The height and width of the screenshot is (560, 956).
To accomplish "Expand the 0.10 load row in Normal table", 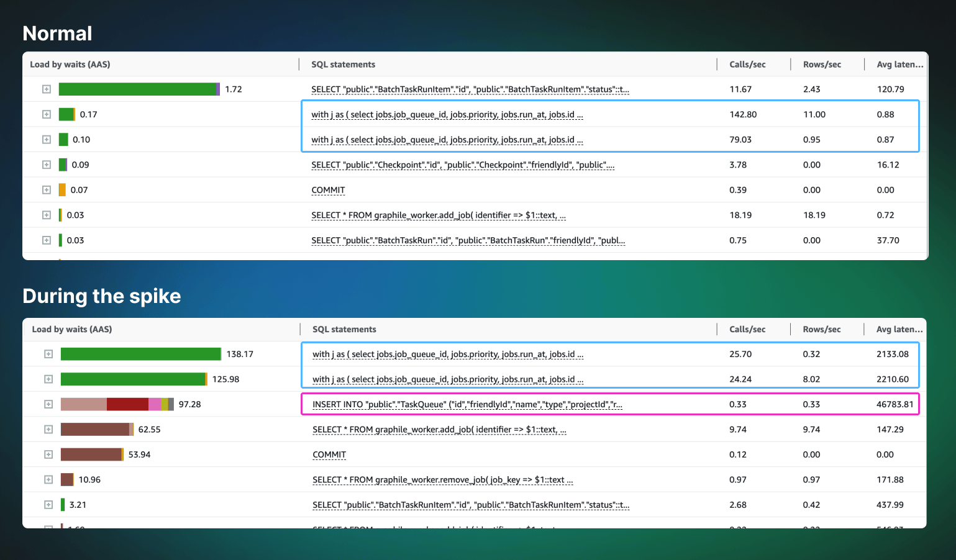I will (47, 140).
